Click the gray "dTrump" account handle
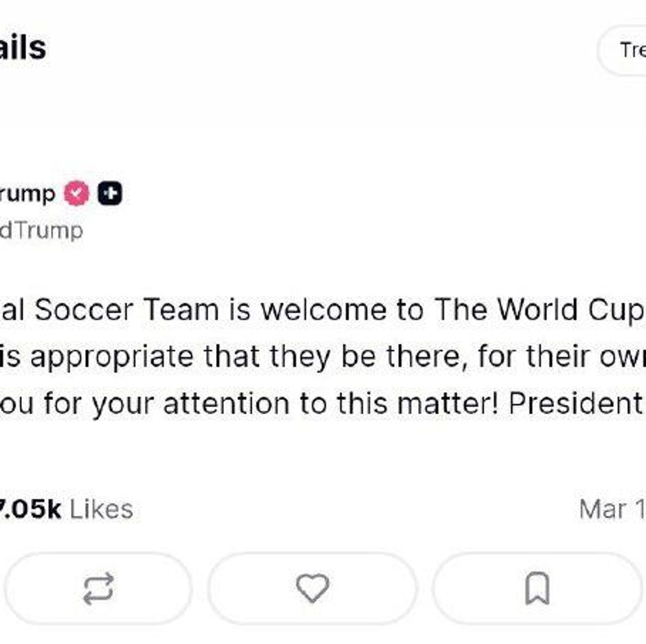The image size is (646, 644). [41, 231]
